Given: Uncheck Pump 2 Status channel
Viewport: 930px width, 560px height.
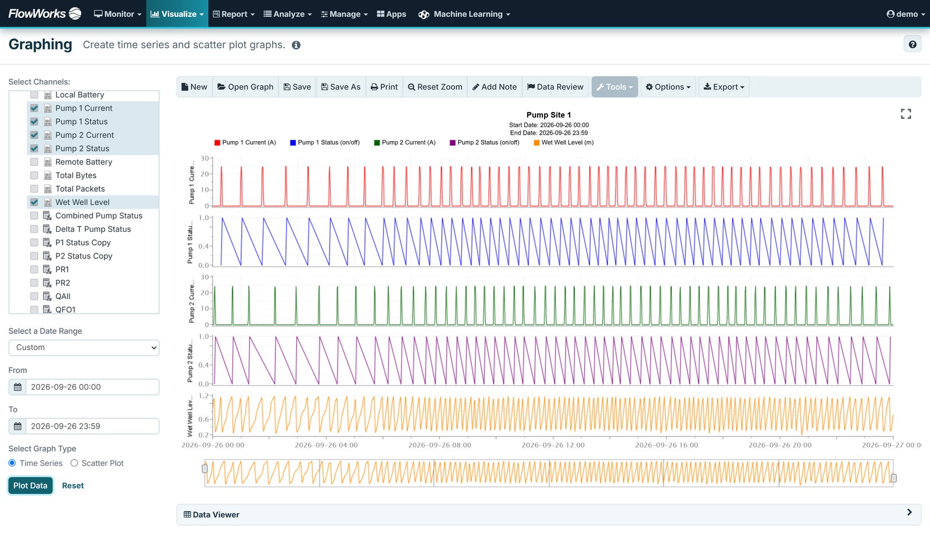Looking at the screenshot, I should tap(34, 149).
